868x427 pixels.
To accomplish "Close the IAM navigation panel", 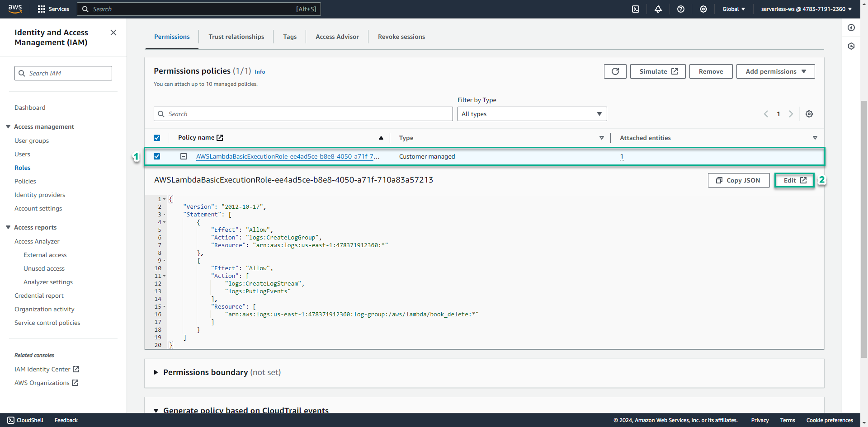I will [113, 33].
